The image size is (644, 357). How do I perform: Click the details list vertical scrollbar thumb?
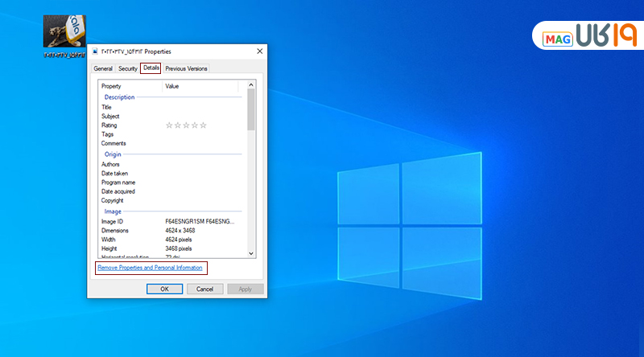(x=251, y=109)
